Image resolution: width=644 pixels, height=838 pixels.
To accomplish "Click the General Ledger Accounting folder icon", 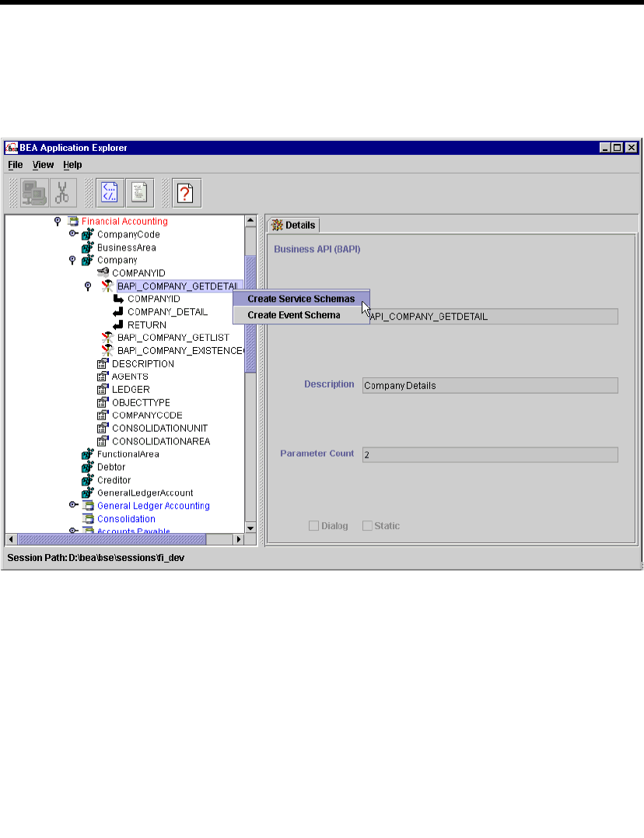I will point(89,506).
